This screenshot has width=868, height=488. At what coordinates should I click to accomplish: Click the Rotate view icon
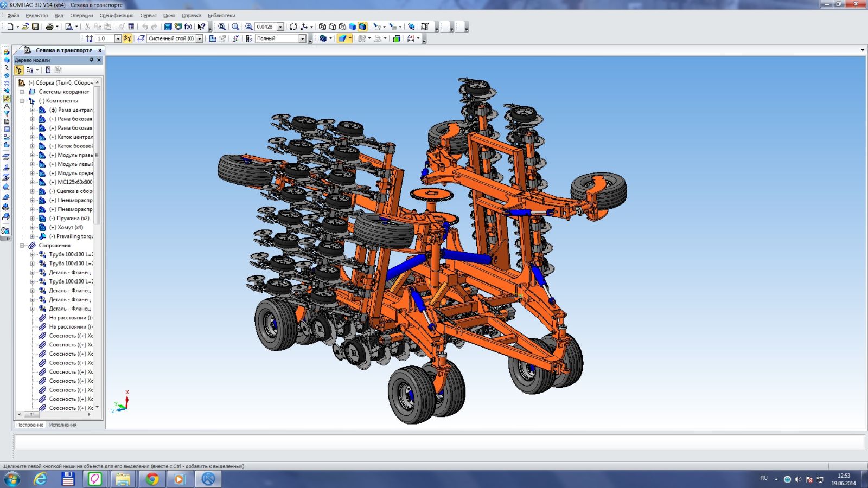click(x=293, y=27)
